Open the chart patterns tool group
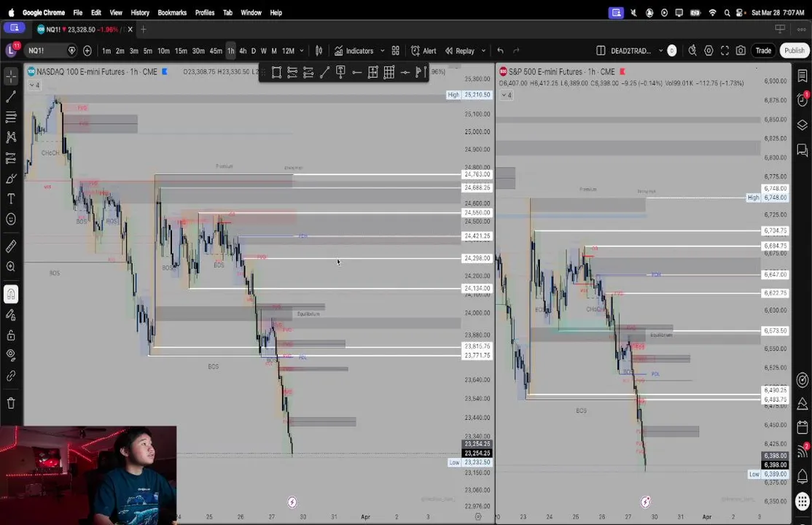 pyautogui.click(x=11, y=137)
